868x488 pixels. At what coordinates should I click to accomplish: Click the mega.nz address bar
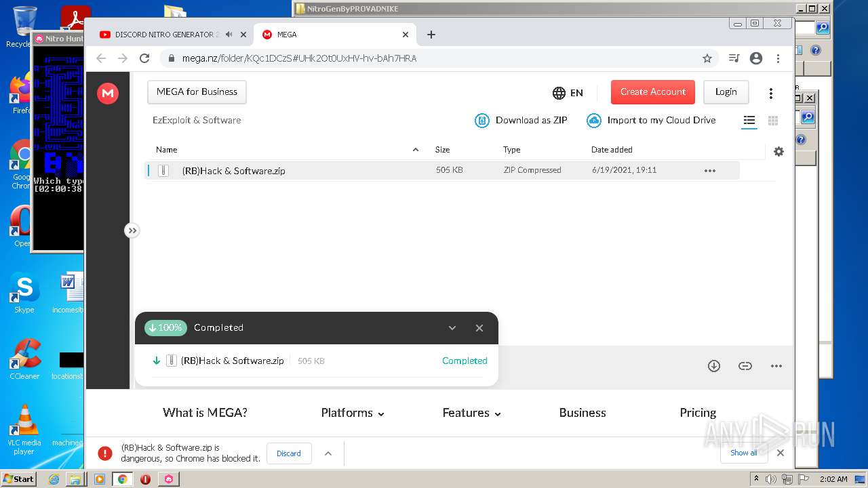pos(434,58)
